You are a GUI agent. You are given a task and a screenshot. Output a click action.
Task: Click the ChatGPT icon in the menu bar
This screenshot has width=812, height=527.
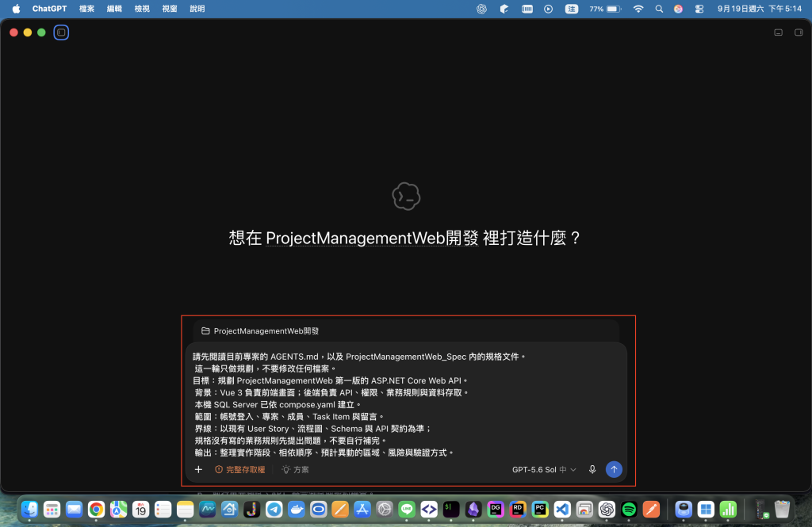click(x=481, y=9)
